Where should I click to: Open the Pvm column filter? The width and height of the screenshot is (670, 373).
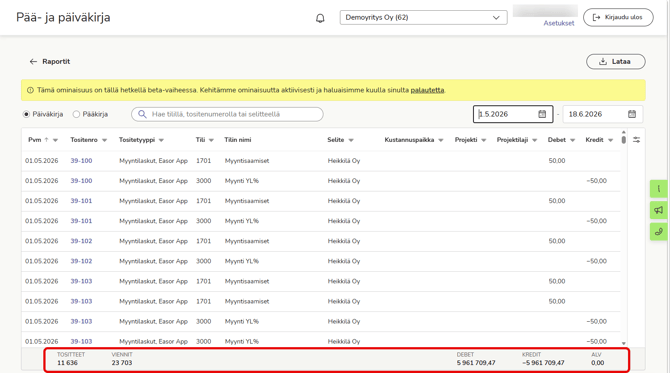coord(55,140)
